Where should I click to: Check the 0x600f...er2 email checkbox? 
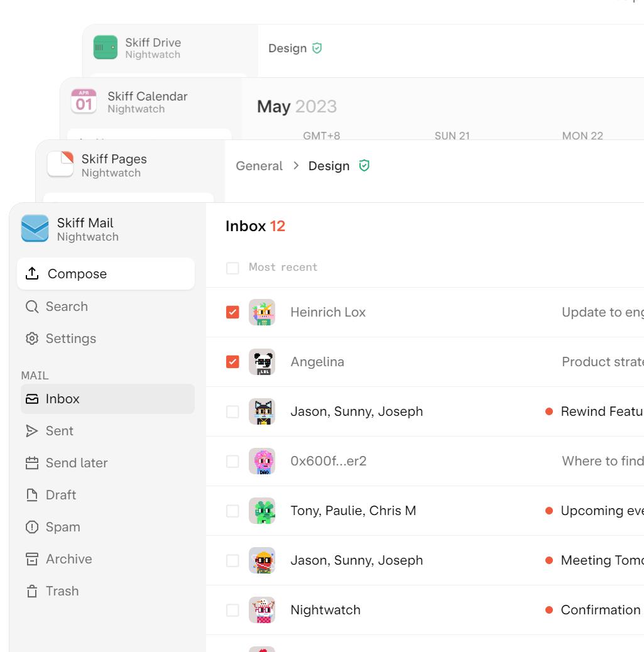(232, 461)
